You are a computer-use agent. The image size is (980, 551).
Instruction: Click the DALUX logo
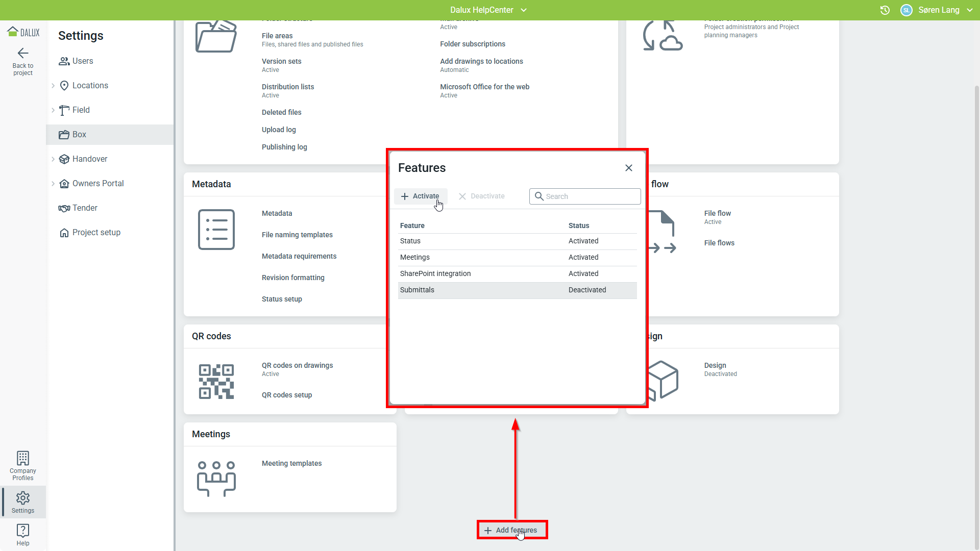pyautogui.click(x=23, y=32)
